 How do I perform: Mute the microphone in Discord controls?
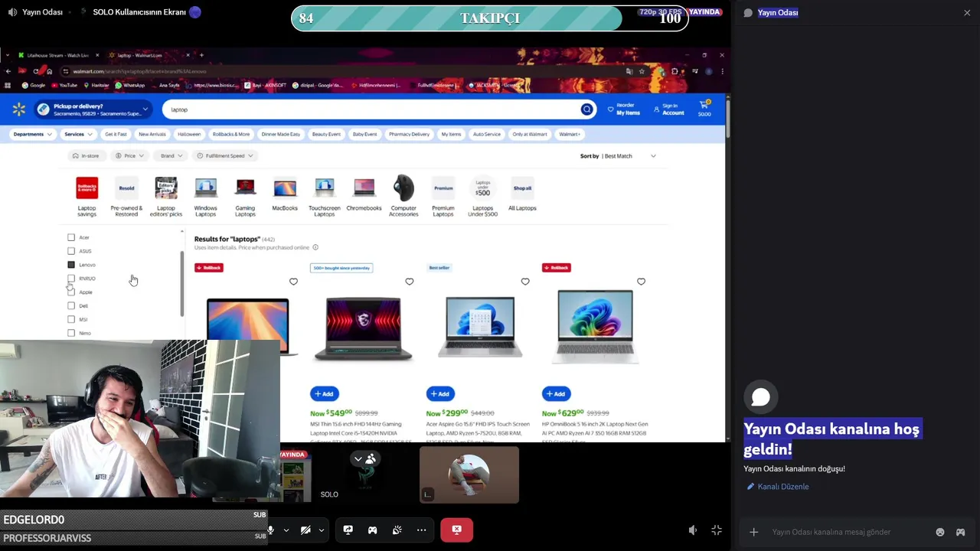(270, 530)
